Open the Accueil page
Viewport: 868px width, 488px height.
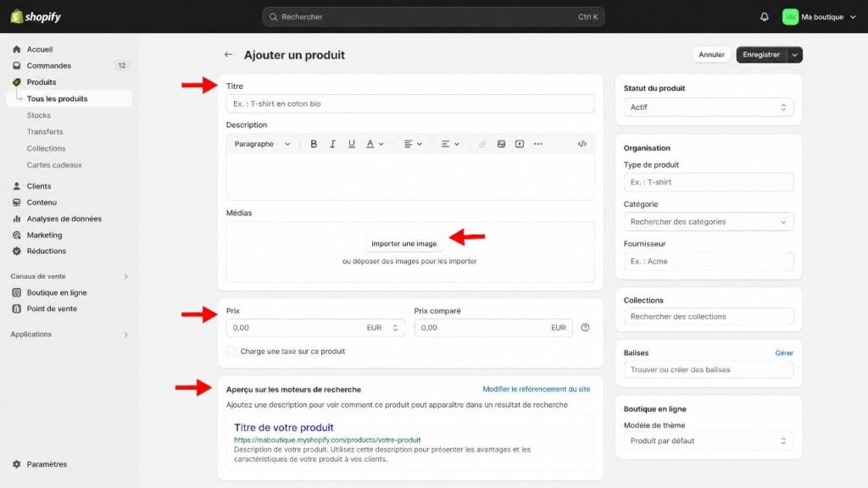coord(39,49)
